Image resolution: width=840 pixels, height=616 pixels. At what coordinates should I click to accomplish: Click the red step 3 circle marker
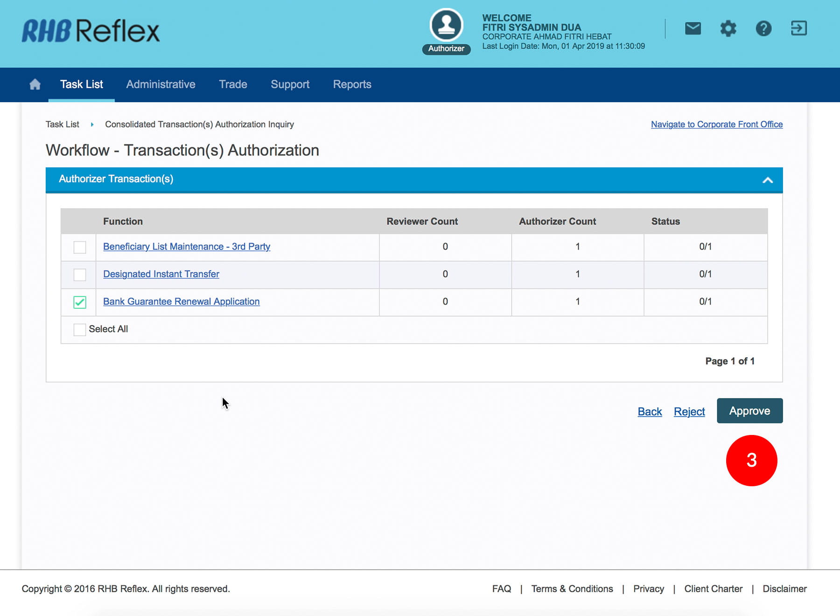click(751, 461)
